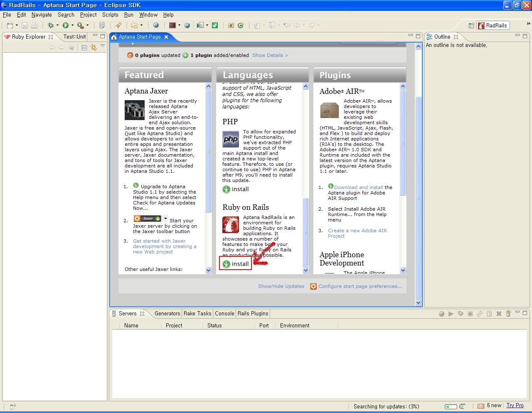Open the Navigate menu
This screenshot has height=413, width=532.
(42, 15)
